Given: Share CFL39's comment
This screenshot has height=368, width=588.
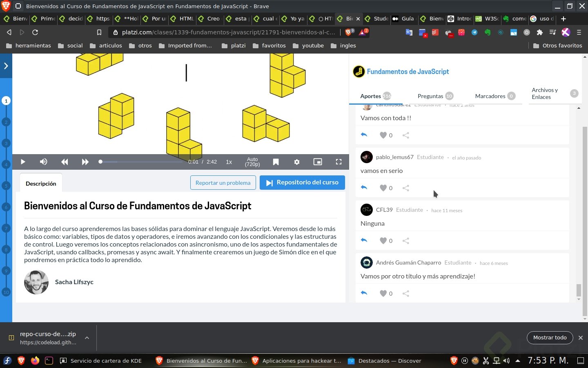Looking at the screenshot, I should coord(406,241).
